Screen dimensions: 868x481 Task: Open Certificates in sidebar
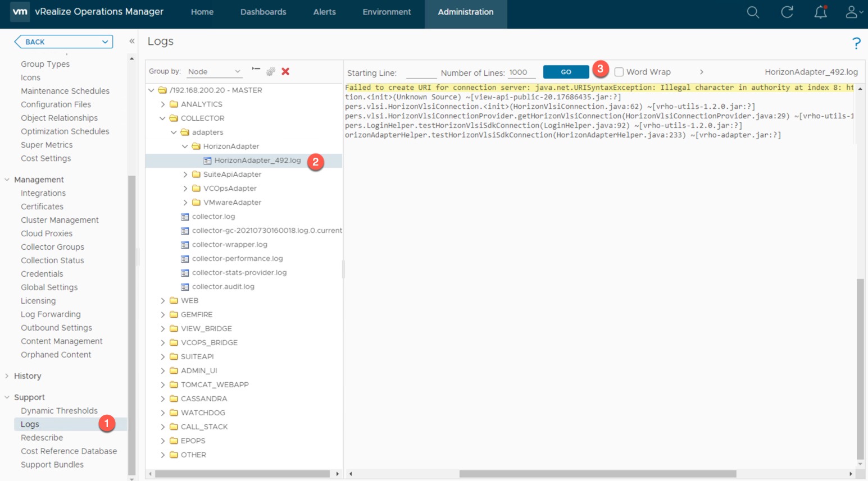(x=42, y=207)
